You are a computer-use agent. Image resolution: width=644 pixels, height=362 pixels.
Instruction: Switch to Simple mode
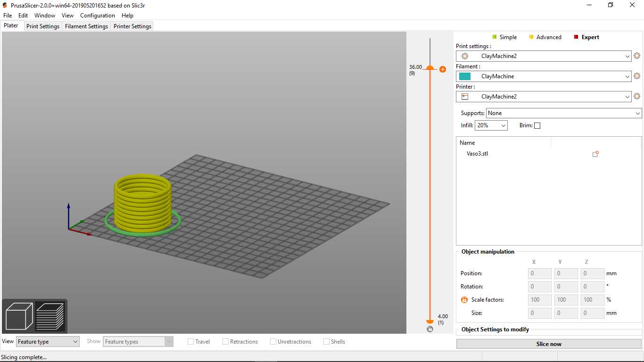tap(504, 37)
